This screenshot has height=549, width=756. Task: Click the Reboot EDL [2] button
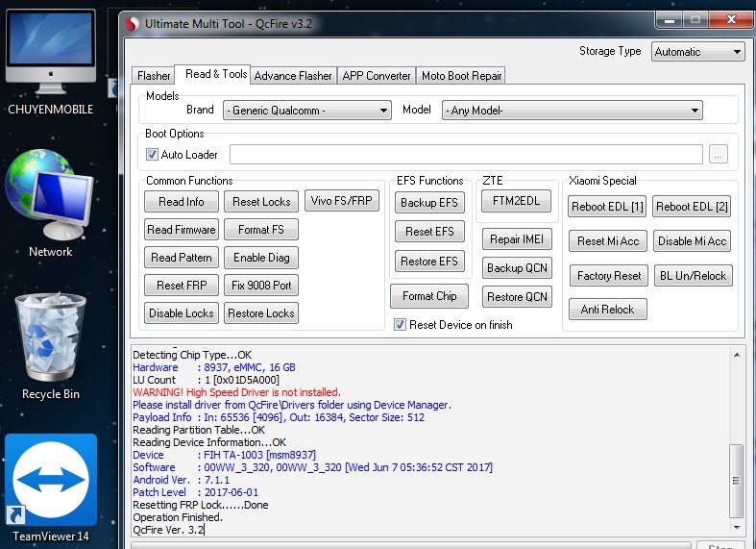(692, 207)
